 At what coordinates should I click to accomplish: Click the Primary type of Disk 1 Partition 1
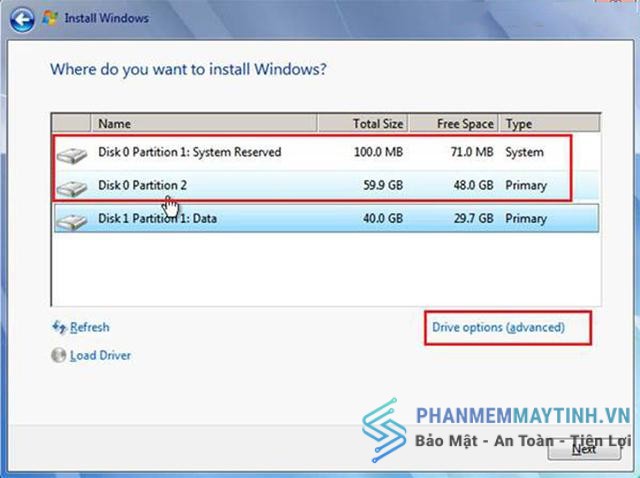pyautogui.click(x=526, y=218)
